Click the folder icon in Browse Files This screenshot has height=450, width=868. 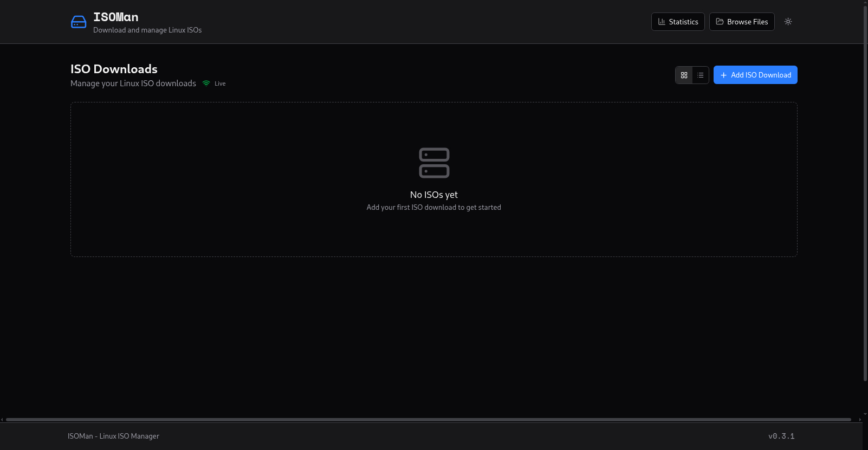(x=720, y=22)
